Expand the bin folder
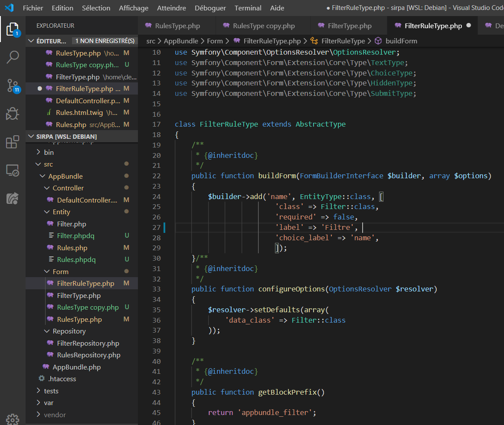The width and height of the screenshot is (504, 425). pyautogui.click(x=39, y=152)
